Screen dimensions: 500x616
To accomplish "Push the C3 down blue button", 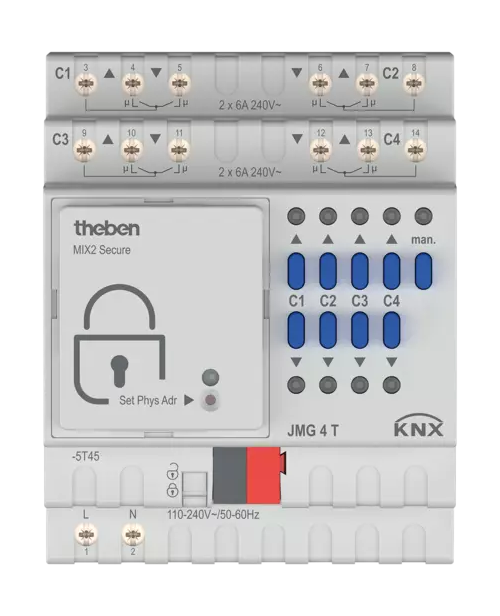I will (360, 330).
